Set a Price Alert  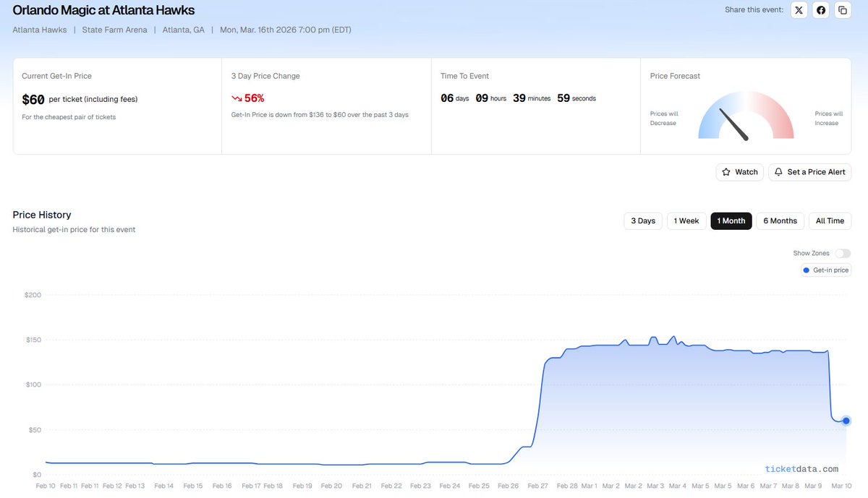coord(809,172)
